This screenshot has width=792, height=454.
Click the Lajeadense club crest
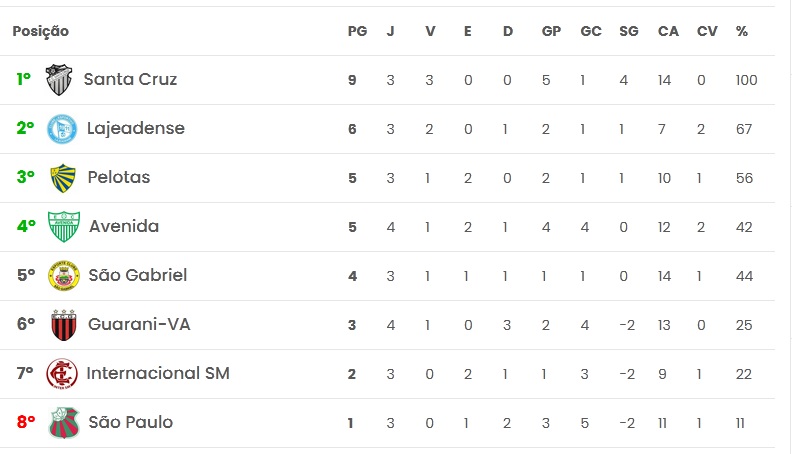point(63,128)
